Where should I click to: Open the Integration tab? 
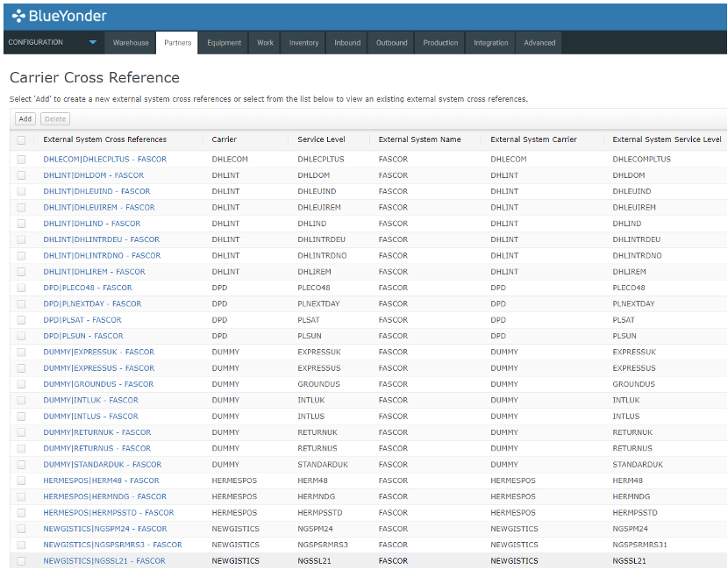coord(491,43)
